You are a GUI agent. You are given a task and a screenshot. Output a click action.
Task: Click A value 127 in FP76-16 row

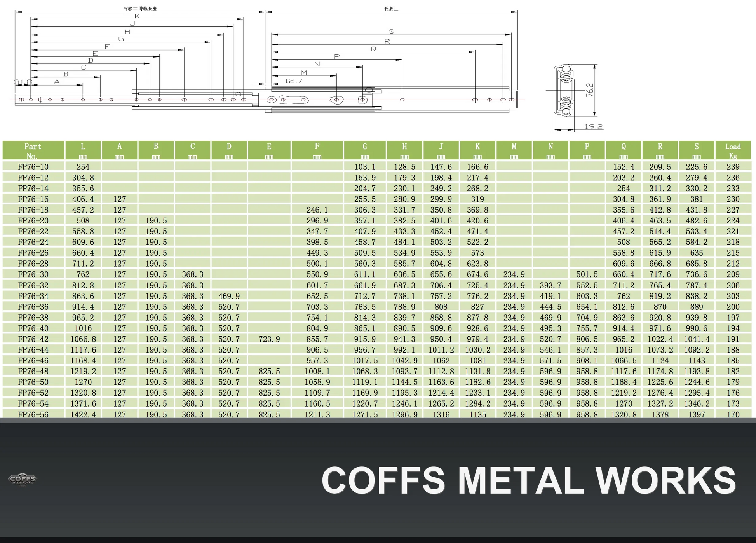(120, 199)
